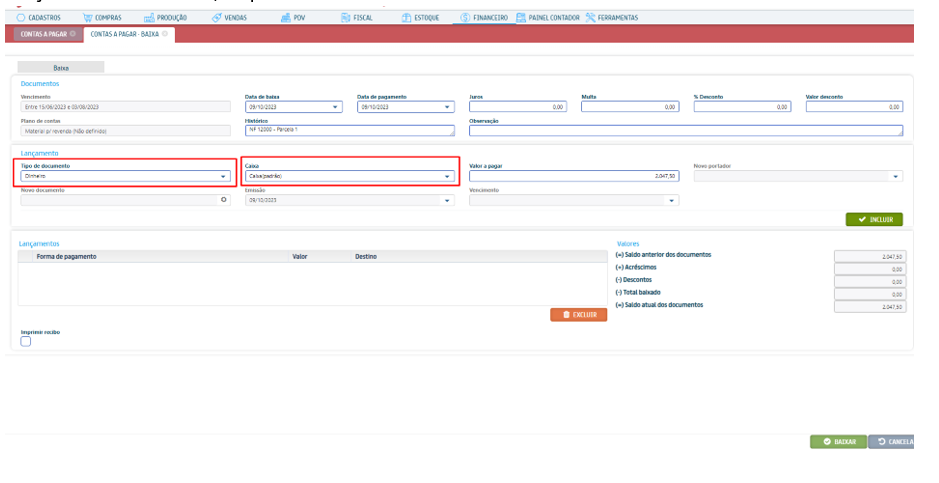Click the Compras shopping cart icon

[88, 18]
